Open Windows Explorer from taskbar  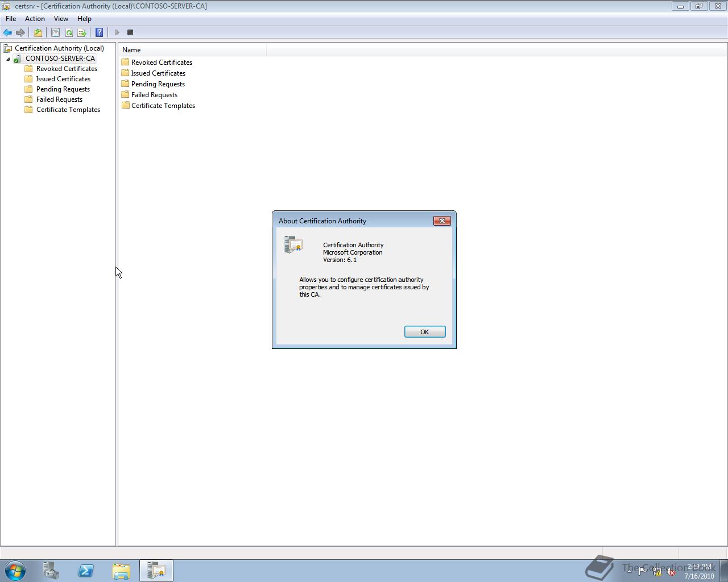point(121,571)
